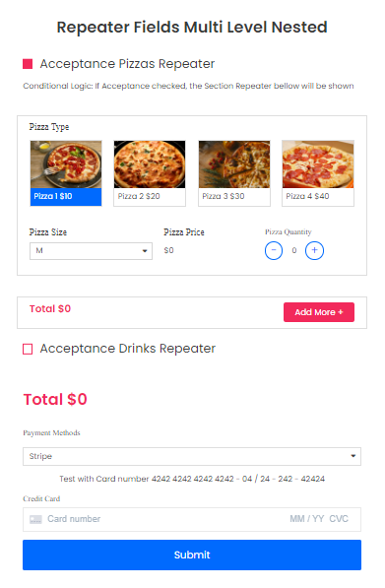Select the Pizza 1 image thumbnail
385x588 pixels.
(66, 164)
